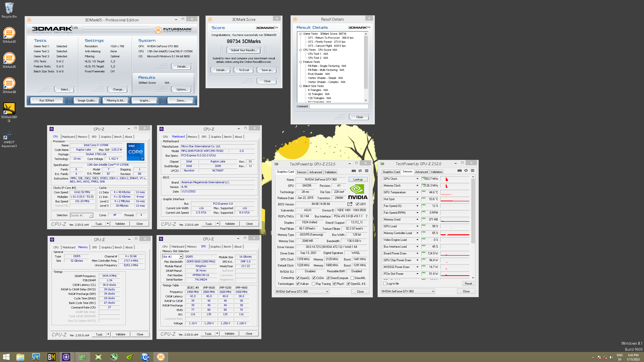Toggle the Vulkan checkbox in GPU-Z
Viewport: 644px width, 362px height.
click(x=298, y=284)
